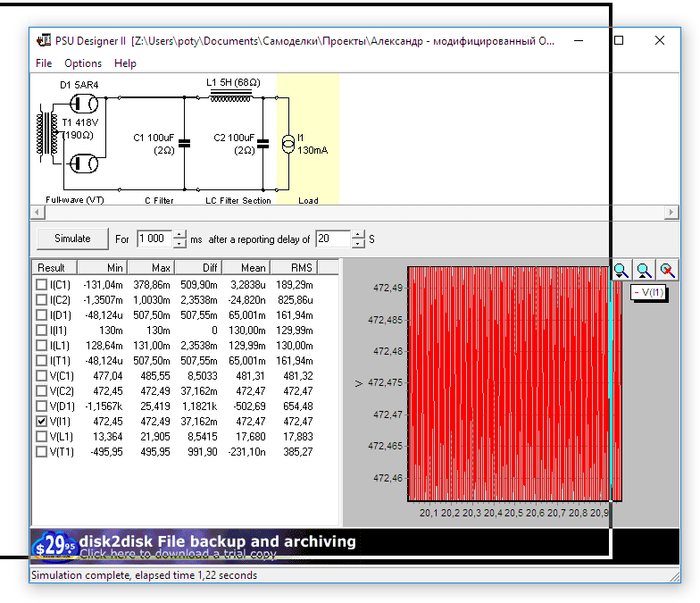Increase simulation time with the up arrow
This screenshot has width=700, height=603.
pyautogui.click(x=179, y=235)
